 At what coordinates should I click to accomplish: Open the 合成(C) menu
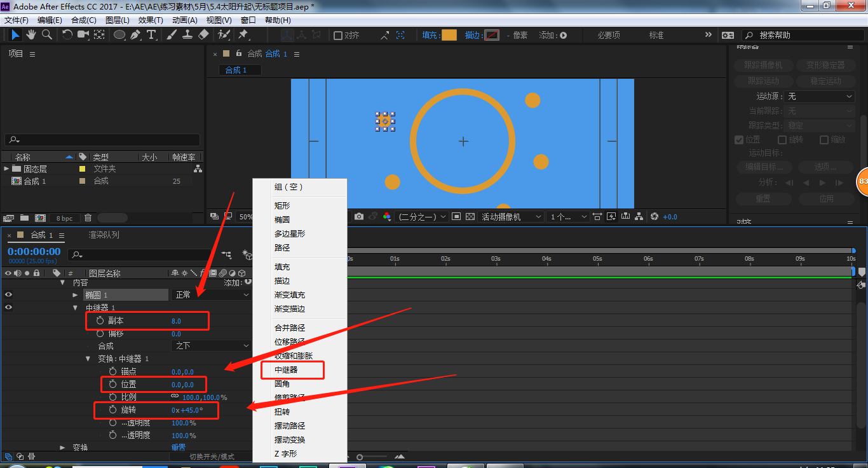pyautogui.click(x=83, y=20)
